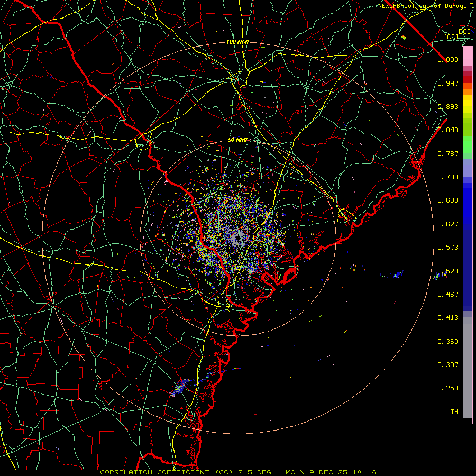
Task: Click the 0.947 scale value
Action: (448, 83)
